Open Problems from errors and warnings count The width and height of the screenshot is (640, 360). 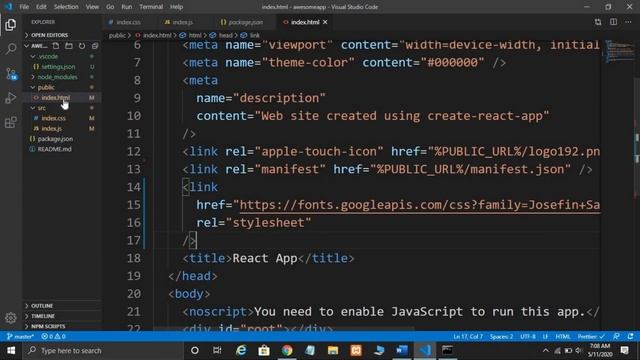(x=53, y=337)
